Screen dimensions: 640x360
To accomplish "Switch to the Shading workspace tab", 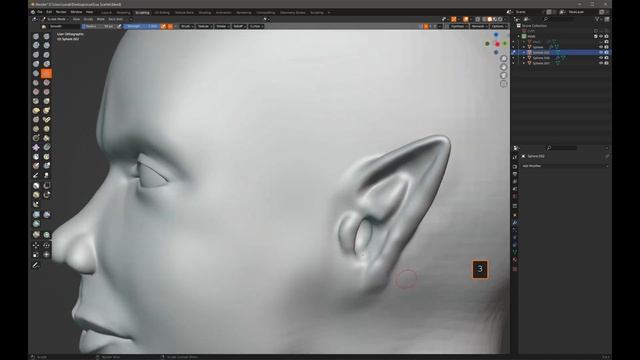I will [x=204, y=13].
